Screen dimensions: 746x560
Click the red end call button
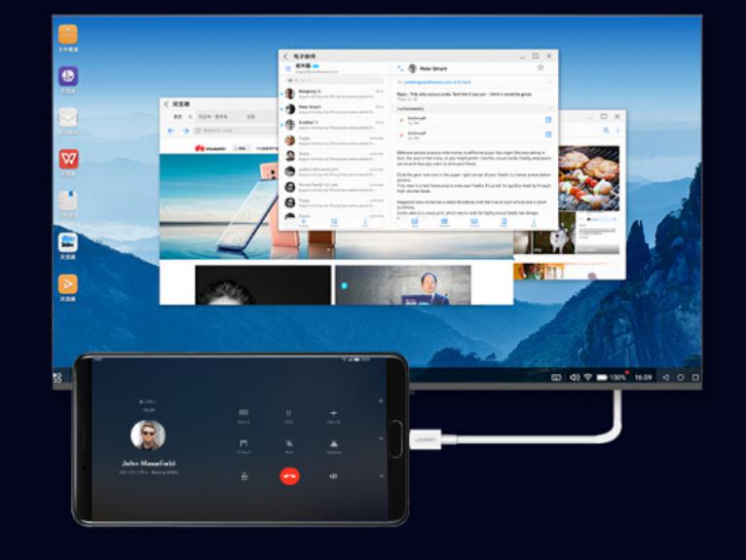pos(289,476)
